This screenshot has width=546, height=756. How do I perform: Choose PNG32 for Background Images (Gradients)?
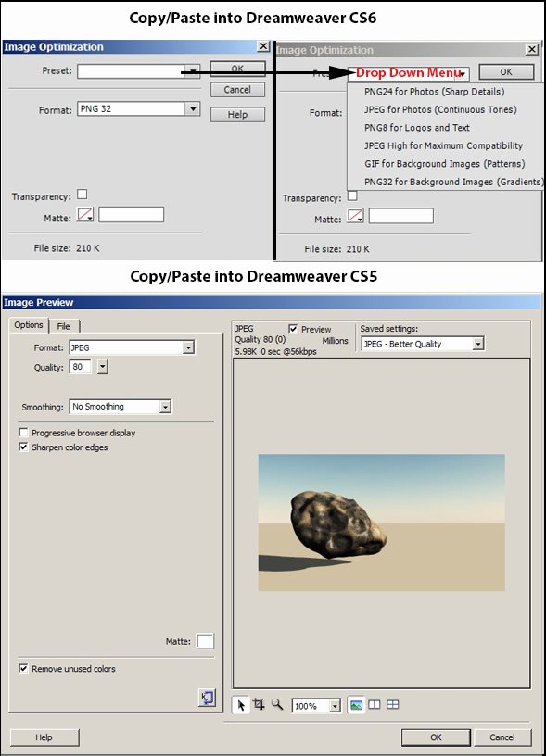[x=453, y=182]
